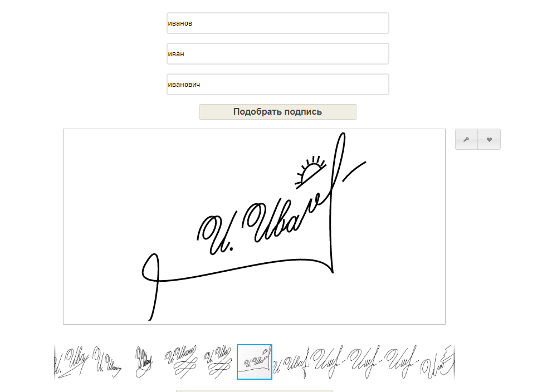The image size is (557, 392).
Task: Focus the patronymic field containing 'иванович'
Action: coord(278,85)
